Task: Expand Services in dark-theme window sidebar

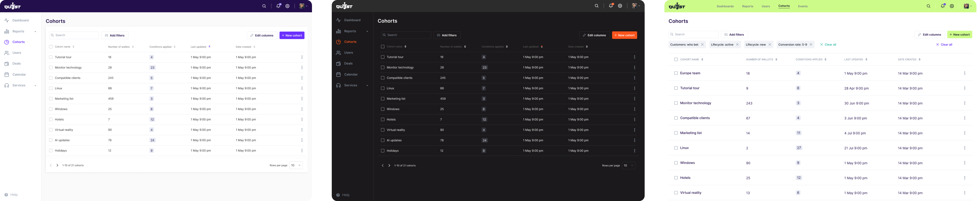Action: pos(367,85)
